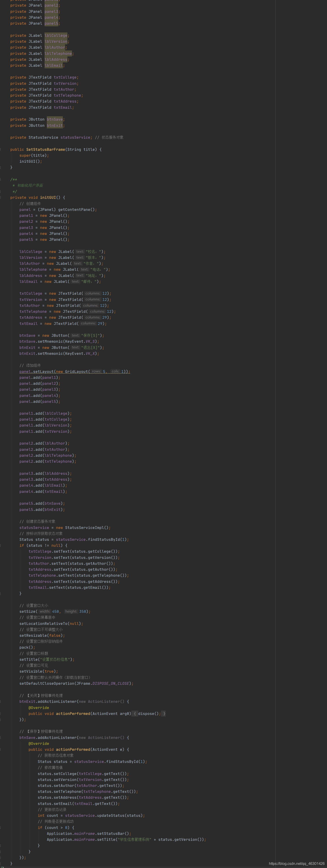Click the "setVisible(true);" line

click(38, 671)
